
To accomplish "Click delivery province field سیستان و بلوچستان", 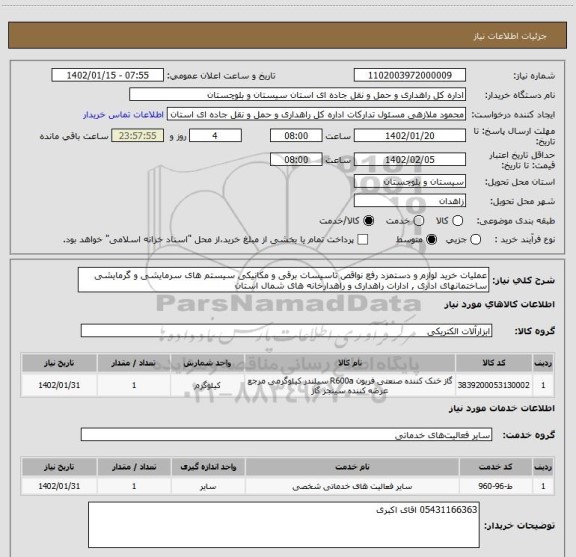I will 410,182.
